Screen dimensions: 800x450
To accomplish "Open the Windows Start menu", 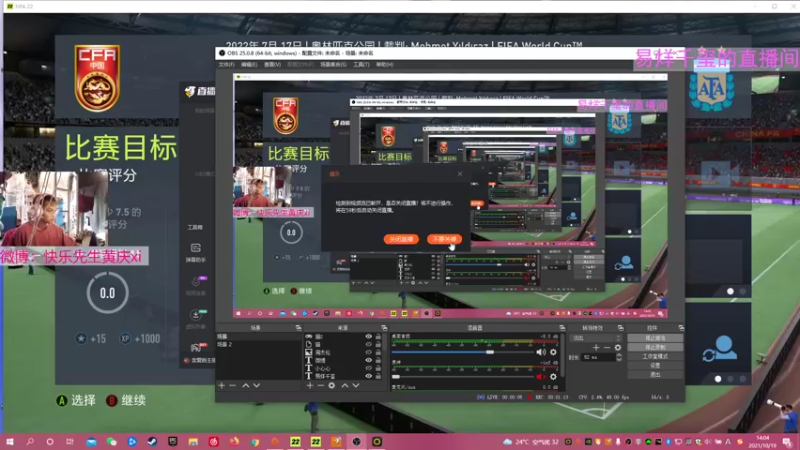I will [x=9, y=441].
